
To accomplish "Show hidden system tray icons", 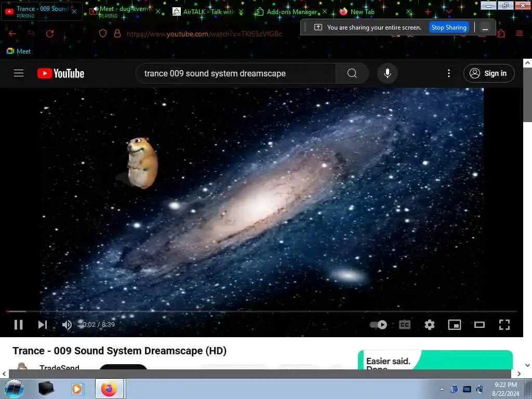I will 442,389.
